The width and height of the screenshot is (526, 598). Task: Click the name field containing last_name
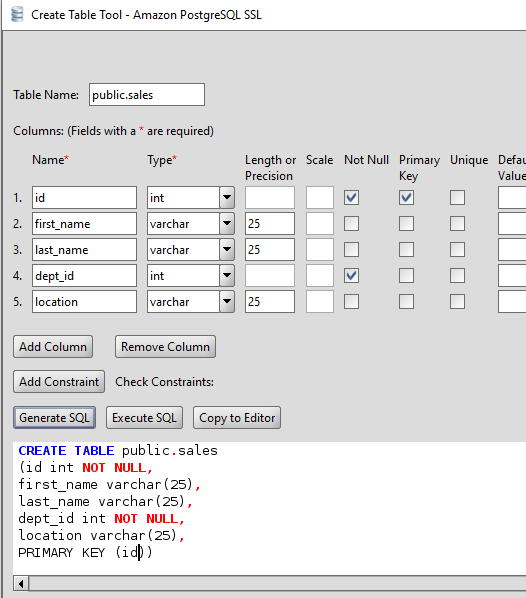(84, 249)
